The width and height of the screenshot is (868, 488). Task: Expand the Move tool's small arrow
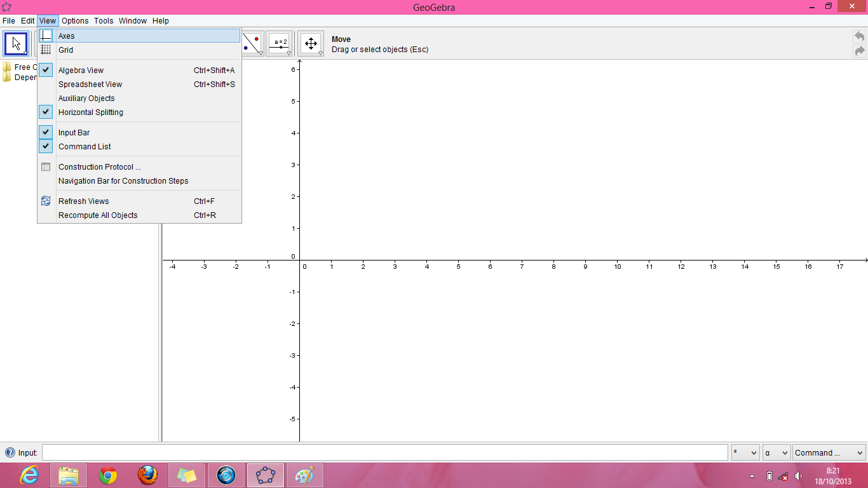(26, 54)
